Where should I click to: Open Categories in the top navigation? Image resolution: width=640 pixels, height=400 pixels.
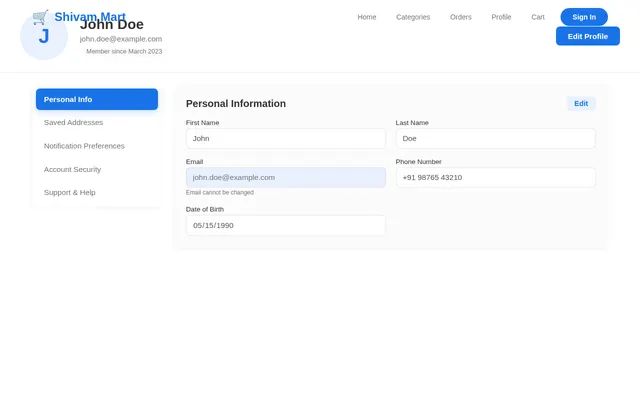pos(413,17)
